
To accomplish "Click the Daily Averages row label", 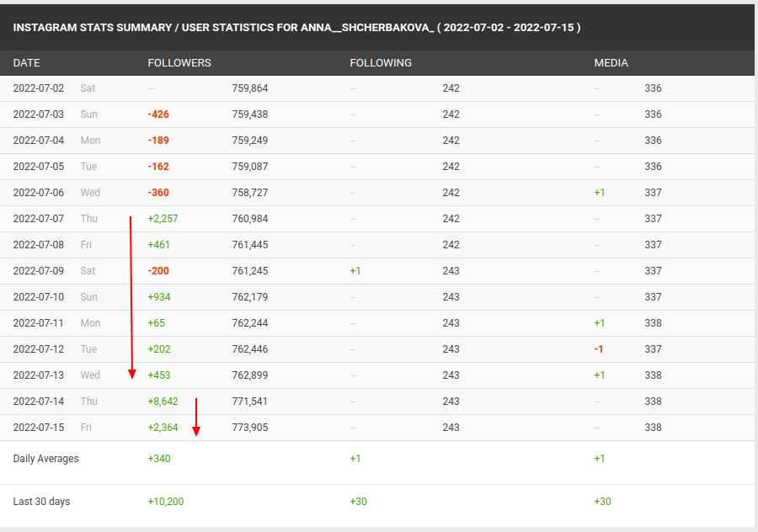I will pos(46,459).
